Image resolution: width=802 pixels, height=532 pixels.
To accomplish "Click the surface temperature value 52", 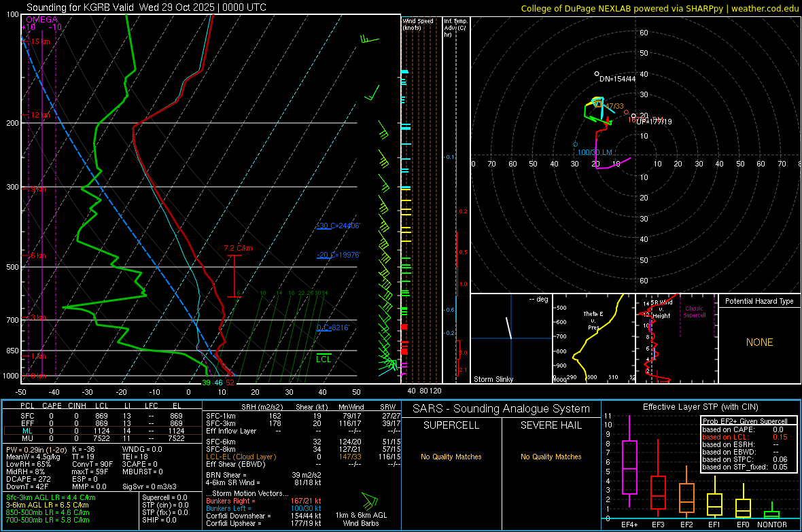I will tap(230, 383).
